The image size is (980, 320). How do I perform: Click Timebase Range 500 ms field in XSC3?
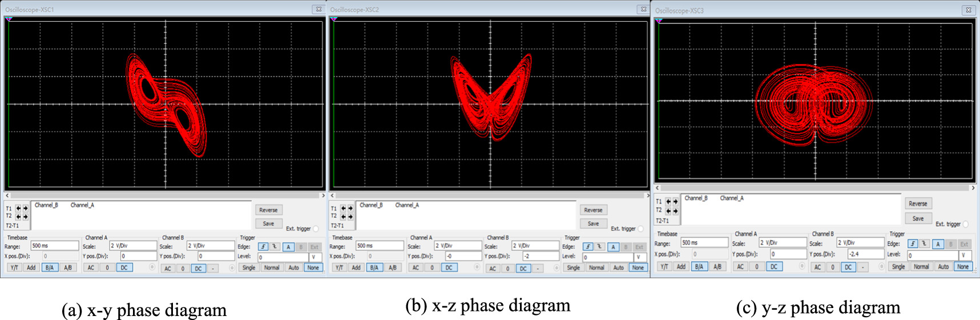(x=704, y=242)
